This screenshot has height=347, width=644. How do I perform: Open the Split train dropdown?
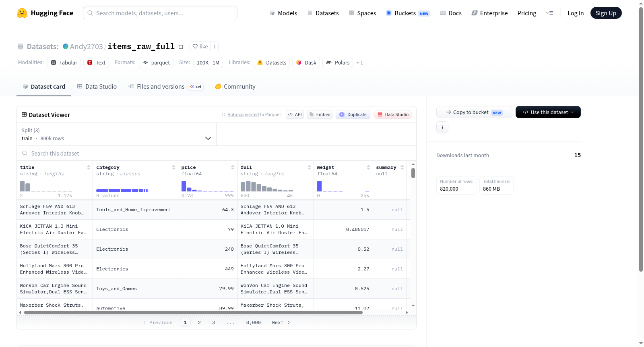tap(116, 134)
